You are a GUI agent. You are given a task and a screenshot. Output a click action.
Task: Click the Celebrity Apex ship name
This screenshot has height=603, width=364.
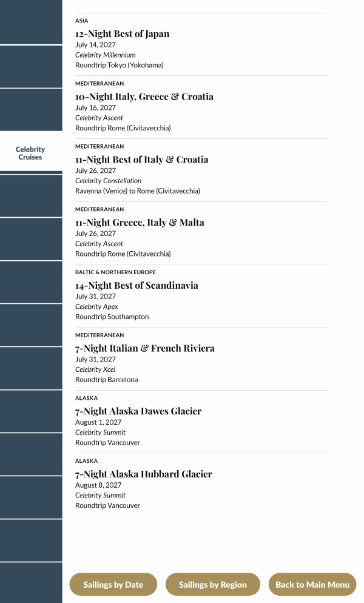pyautogui.click(x=96, y=307)
